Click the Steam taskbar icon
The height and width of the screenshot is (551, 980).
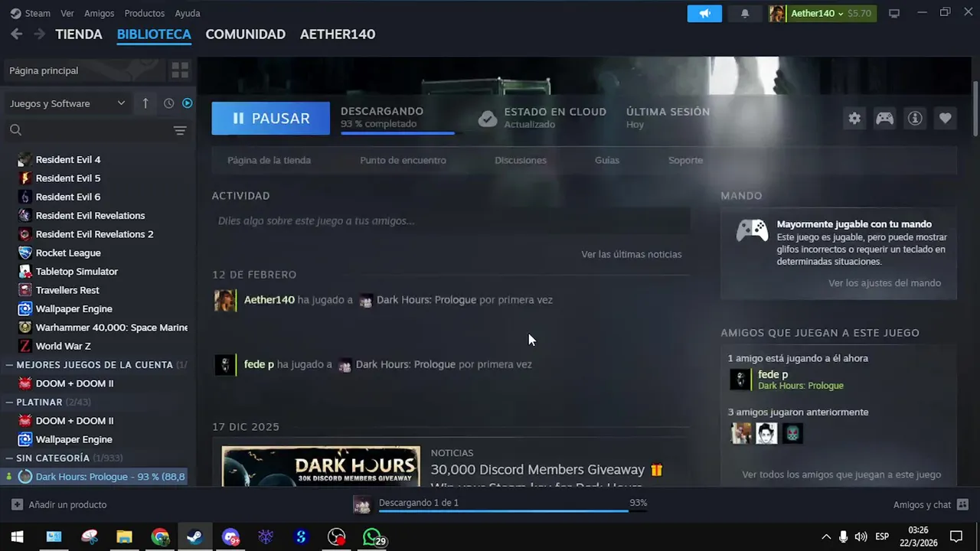click(x=195, y=537)
